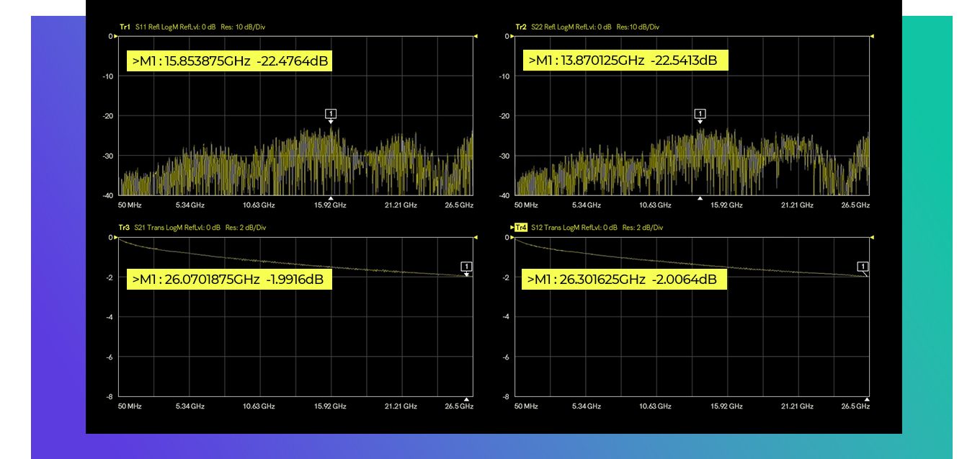Click marker triangle on S21 frequency axis
This screenshot has height=459, width=980.
(466, 398)
